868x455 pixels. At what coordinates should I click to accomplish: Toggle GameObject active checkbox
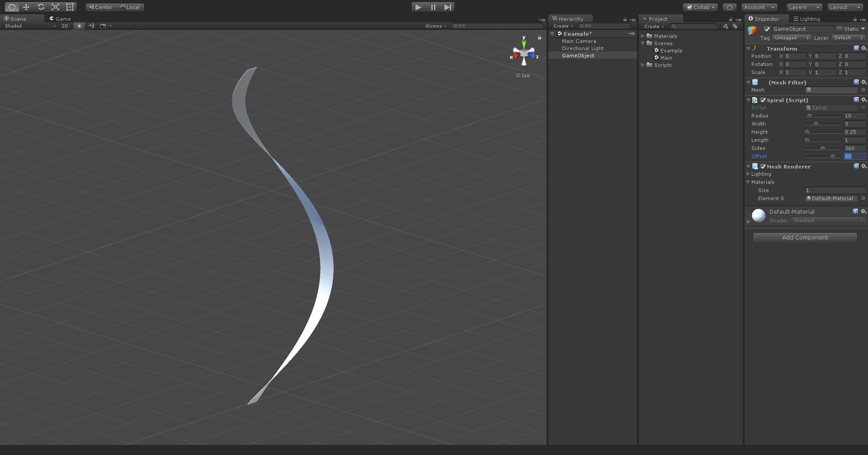(767, 29)
